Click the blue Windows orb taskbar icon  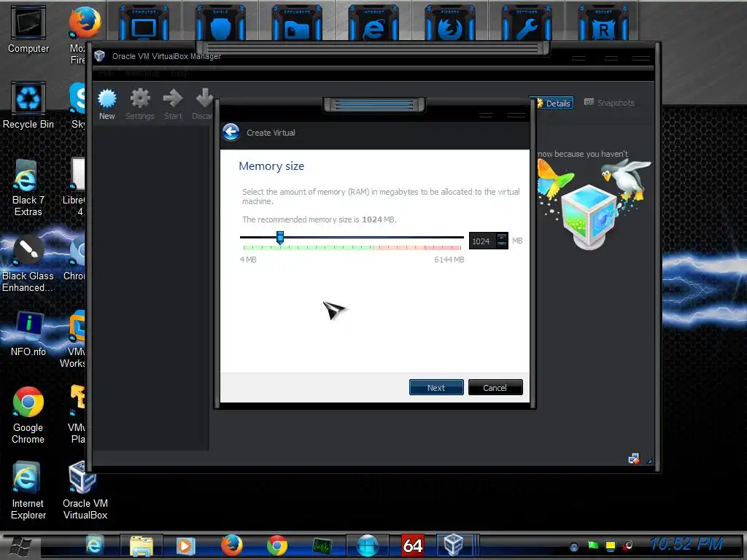[368, 545]
